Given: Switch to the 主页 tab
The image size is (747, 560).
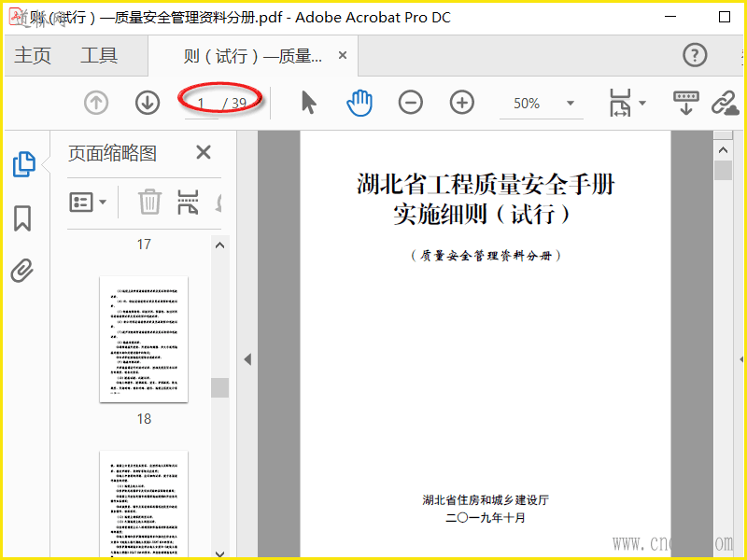Looking at the screenshot, I should coord(33,55).
